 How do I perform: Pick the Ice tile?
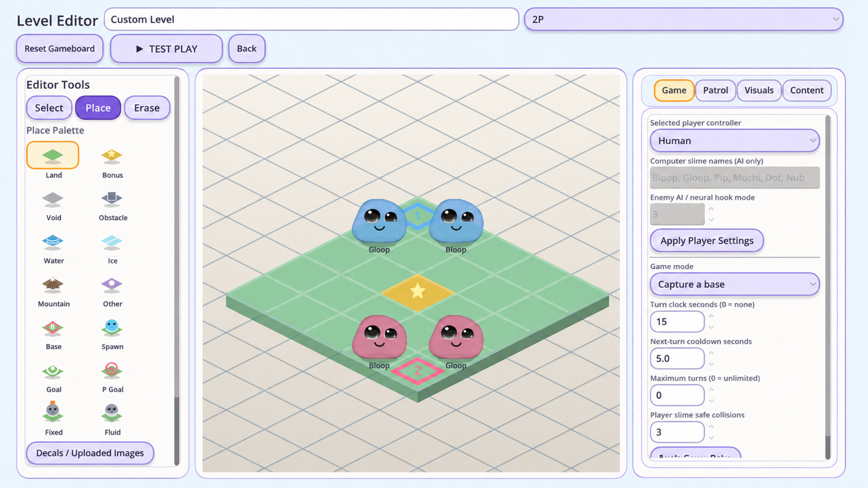pyautogui.click(x=112, y=242)
